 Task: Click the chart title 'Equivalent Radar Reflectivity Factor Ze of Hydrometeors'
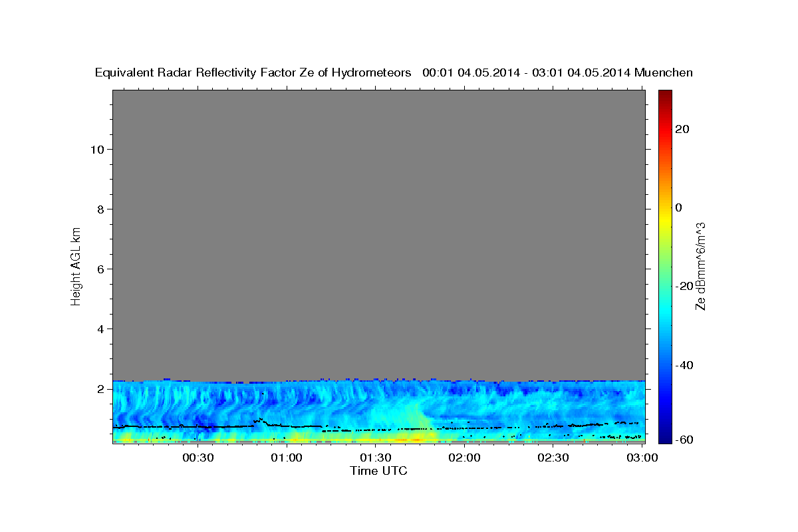pos(253,73)
